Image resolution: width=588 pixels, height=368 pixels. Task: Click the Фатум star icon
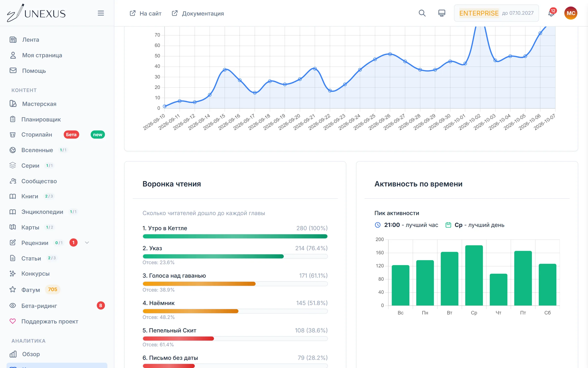tap(13, 289)
